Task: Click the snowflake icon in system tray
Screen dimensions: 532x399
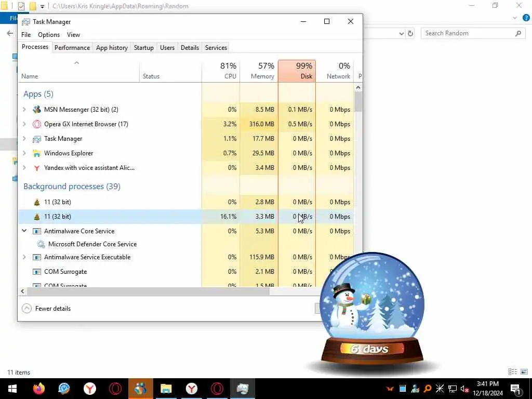Action: [440, 389]
